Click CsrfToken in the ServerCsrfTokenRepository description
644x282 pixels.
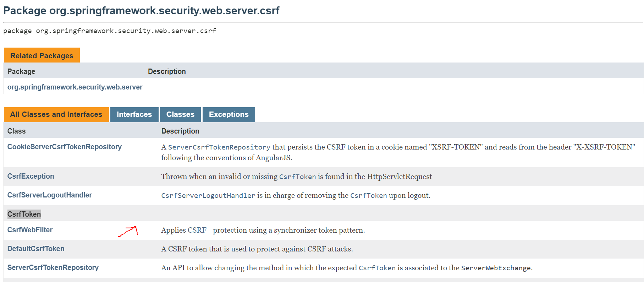click(377, 268)
